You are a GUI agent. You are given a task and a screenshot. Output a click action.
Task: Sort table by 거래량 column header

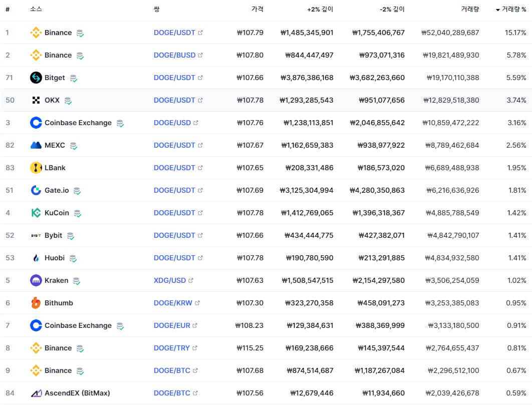point(470,9)
